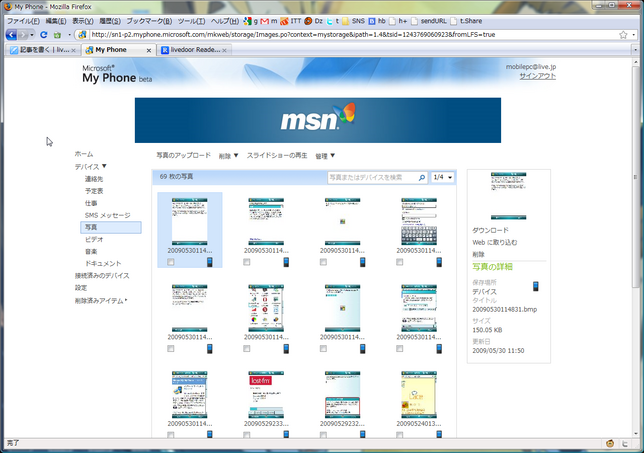Switch to the 記事を書く tab
Viewport: 644px width, 453px height.
pyautogui.click(x=43, y=50)
